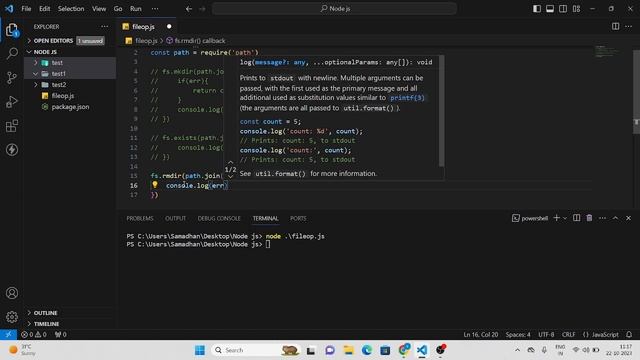Open the Explorer view in activity bar
640x360 pixels.
pos(12,30)
